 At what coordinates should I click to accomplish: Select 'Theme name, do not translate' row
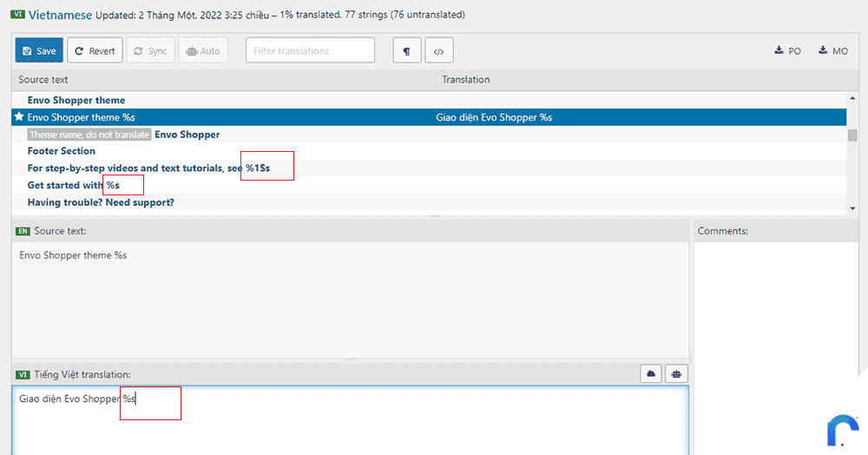429,134
